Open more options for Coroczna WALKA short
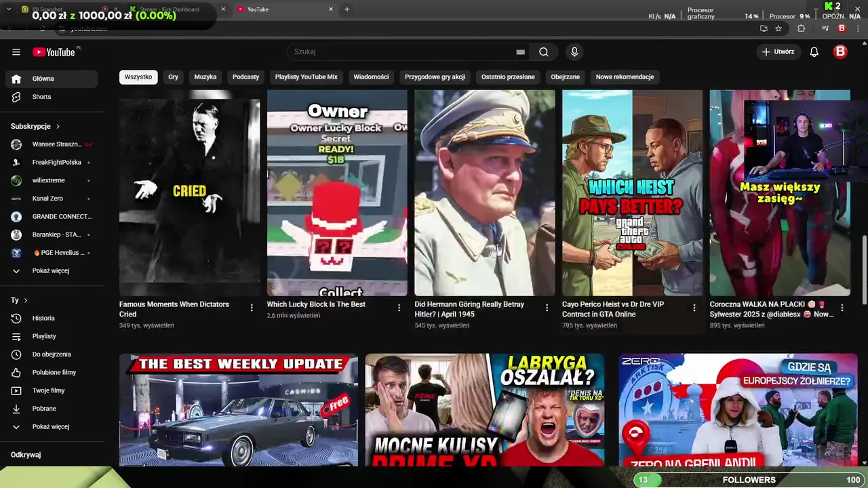868x488 pixels. pos(842,308)
